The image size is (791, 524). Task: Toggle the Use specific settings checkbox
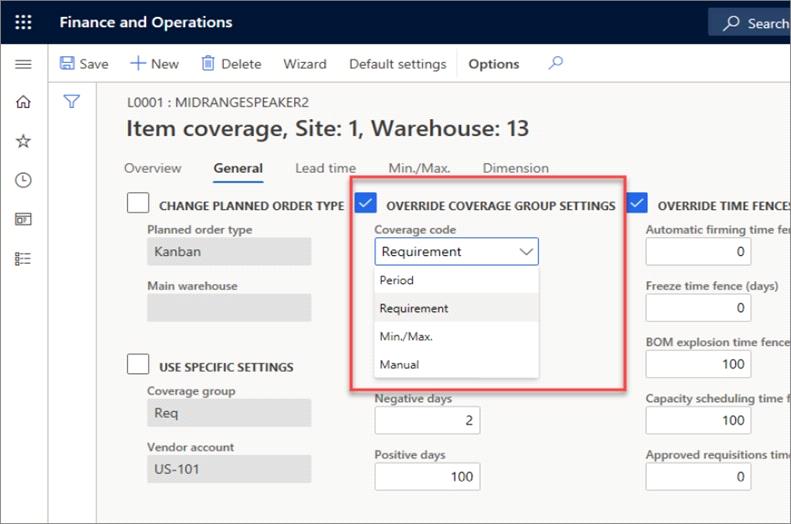[x=138, y=365]
